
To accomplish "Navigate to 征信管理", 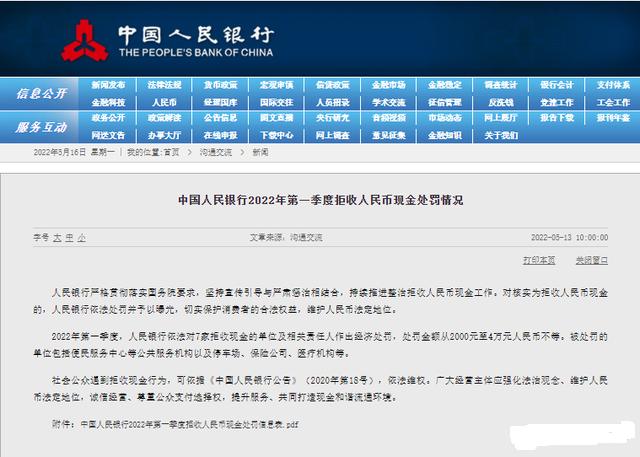I will pyautogui.click(x=445, y=102).
